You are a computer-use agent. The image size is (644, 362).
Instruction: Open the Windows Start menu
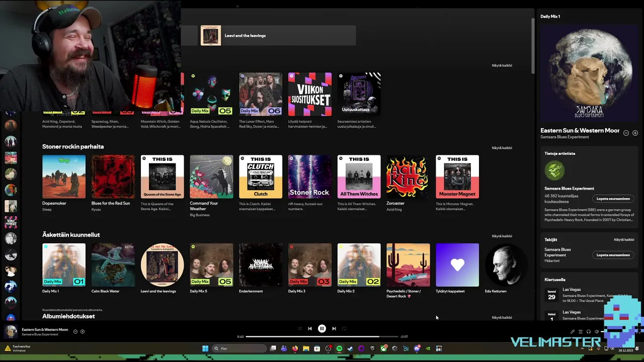pos(205,348)
